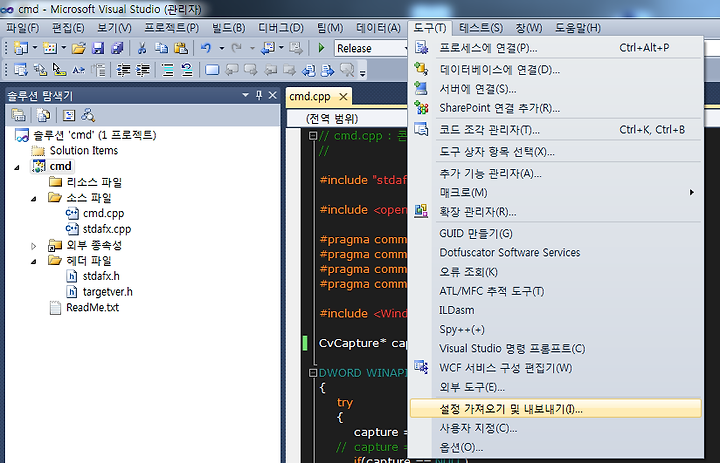Click the Decrease Indent icon
Screen dimensions: 720x463
coord(123,70)
